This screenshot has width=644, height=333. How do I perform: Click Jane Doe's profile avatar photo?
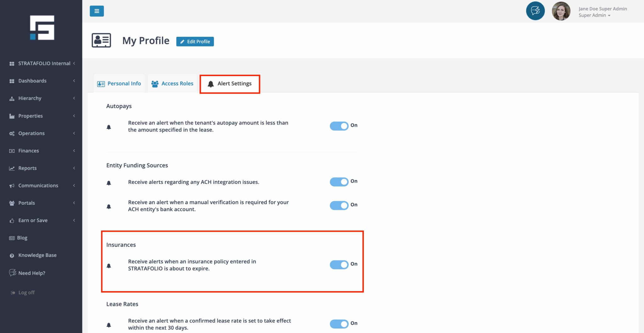click(561, 11)
